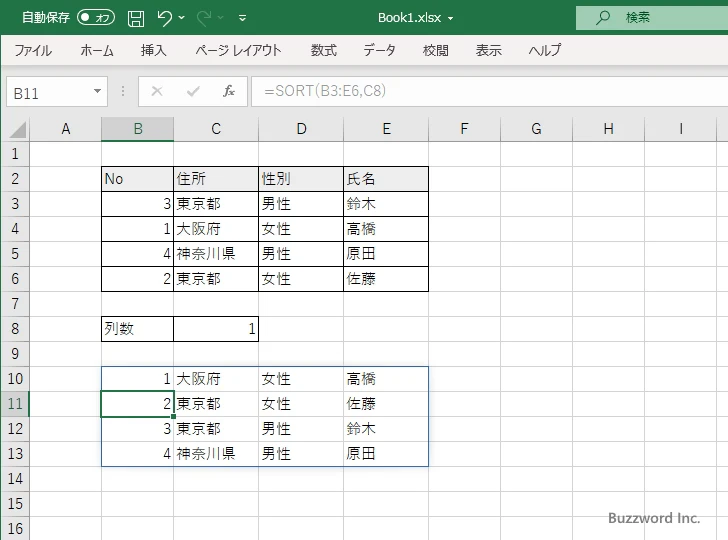The width and height of the screenshot is (728, 540).
Task: Click cell C8 containing value 1
Action: point(216,329)
